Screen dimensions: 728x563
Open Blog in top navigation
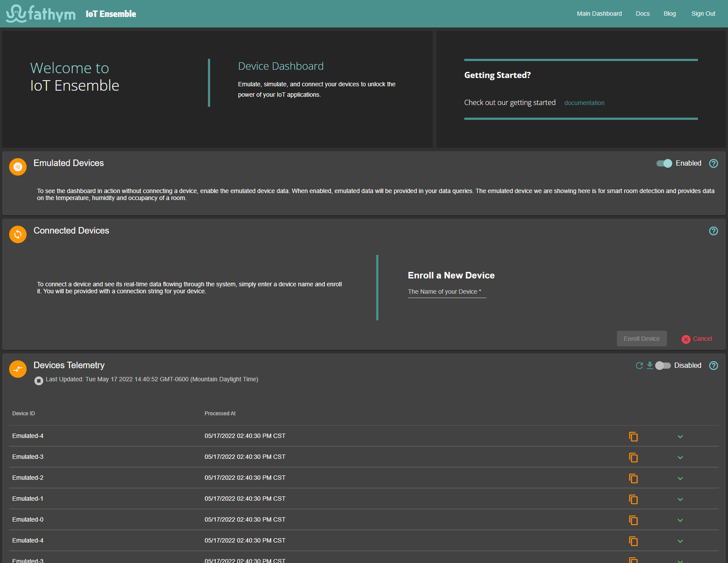[x=670, y=14]
